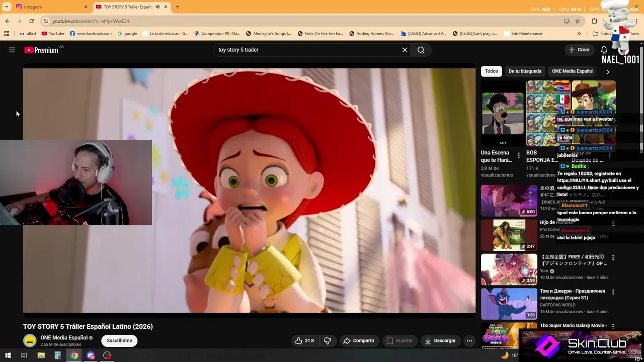Open the 'Frets On Fire Fan Fo...' bookmark

point(319,34)
